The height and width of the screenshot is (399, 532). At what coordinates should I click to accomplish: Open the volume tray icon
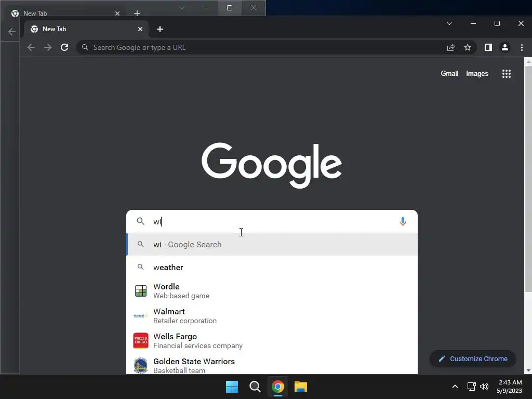(x=484, y=387)
